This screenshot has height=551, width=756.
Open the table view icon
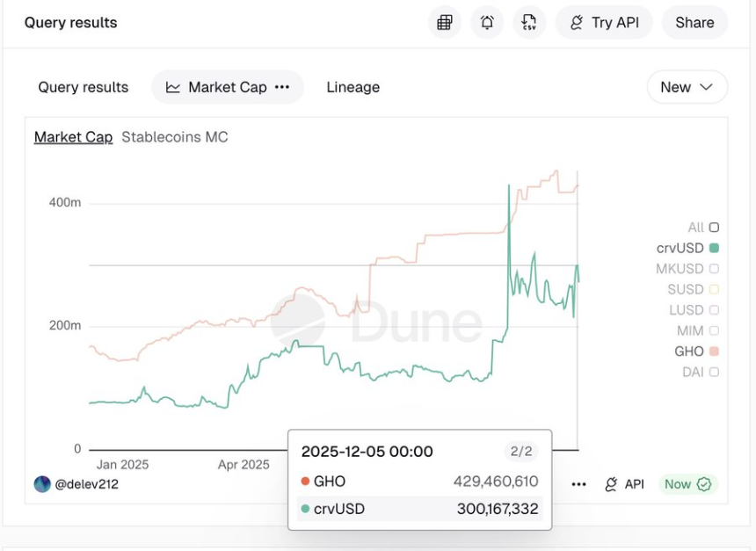pyautogui.click(x=444, y=22)
